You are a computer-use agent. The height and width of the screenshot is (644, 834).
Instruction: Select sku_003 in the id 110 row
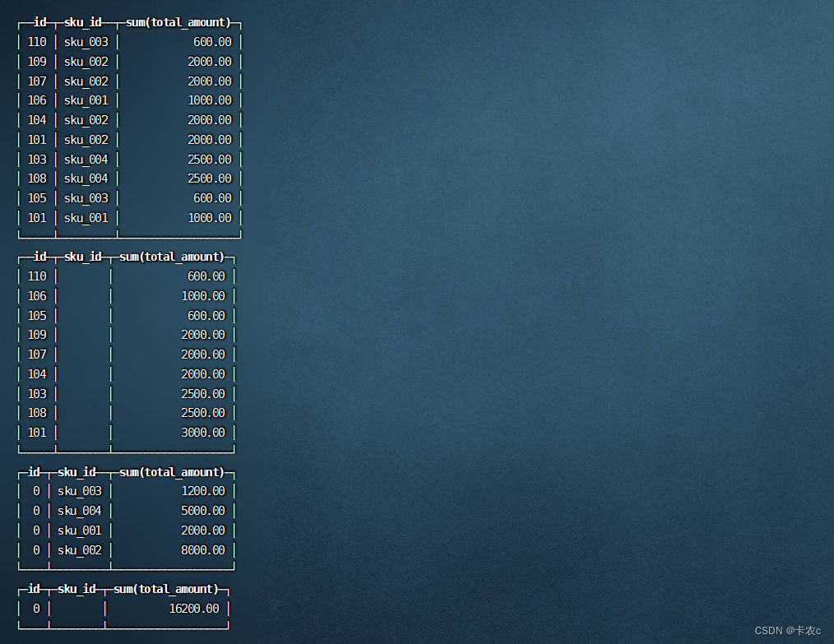(86, 42)
